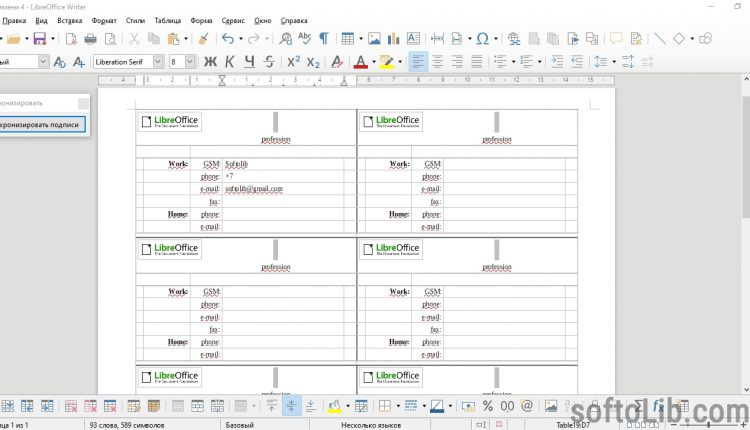Image resolution: width=750 pixels, height=430 pixels.
Task: Open the Таблица menu
Action: point(167,21)
